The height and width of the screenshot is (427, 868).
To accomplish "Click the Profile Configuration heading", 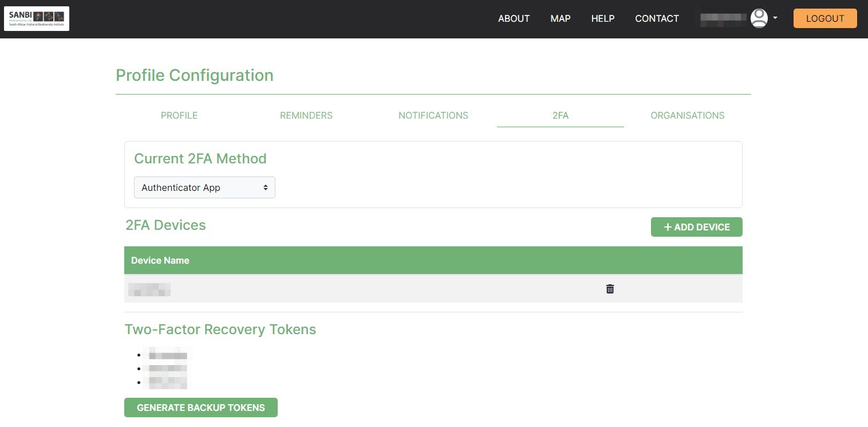I will (x=195, y=75).
